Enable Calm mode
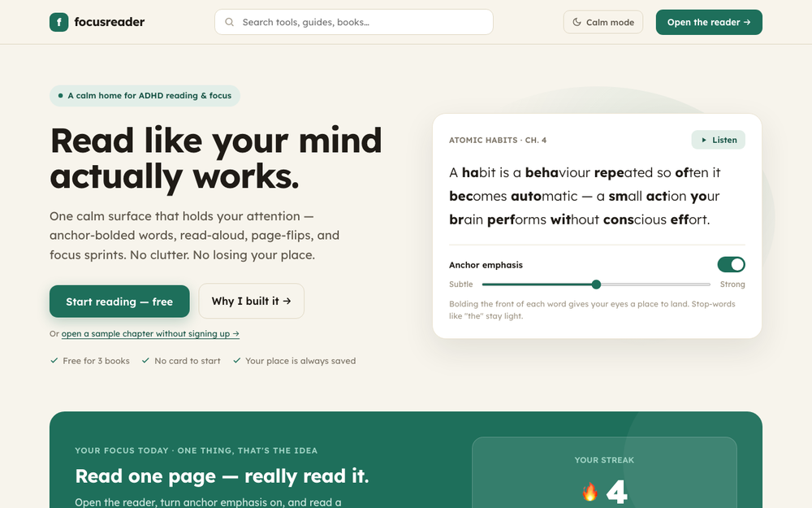Image resolution: width=812 pixels, height=508 pixels. (x=603, y=22)
